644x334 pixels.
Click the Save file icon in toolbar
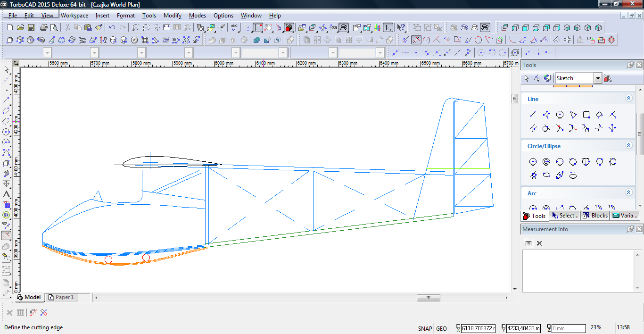(x=31, y=28)
